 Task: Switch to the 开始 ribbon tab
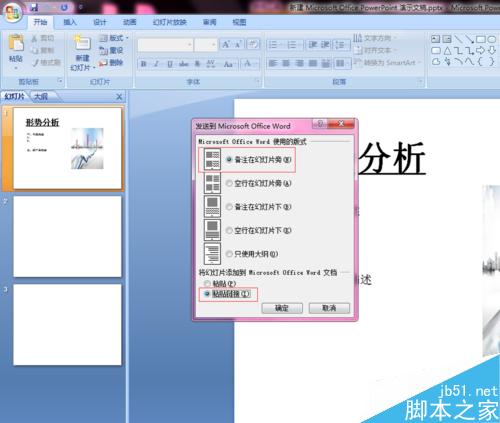(x=40, y=22)
